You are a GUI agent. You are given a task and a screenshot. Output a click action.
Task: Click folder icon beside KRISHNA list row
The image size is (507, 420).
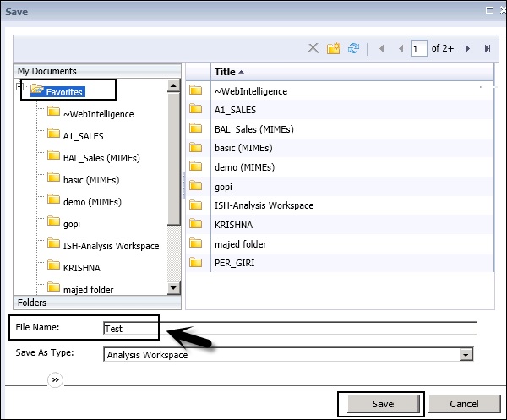pos(196,224)
